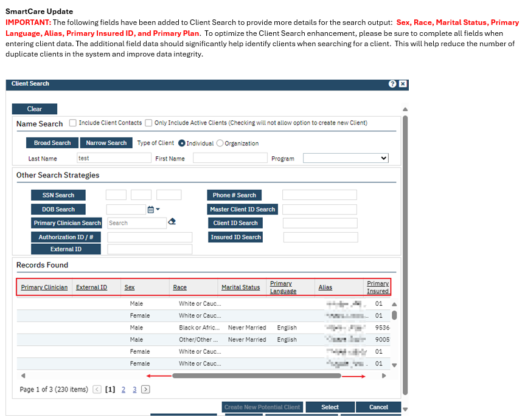Focus the Phone # input field

[x=319, y=195]
